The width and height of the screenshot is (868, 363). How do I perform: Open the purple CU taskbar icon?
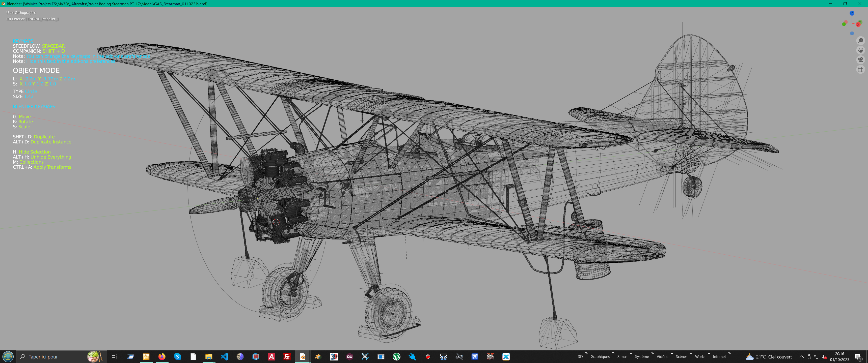click(349, 357)
